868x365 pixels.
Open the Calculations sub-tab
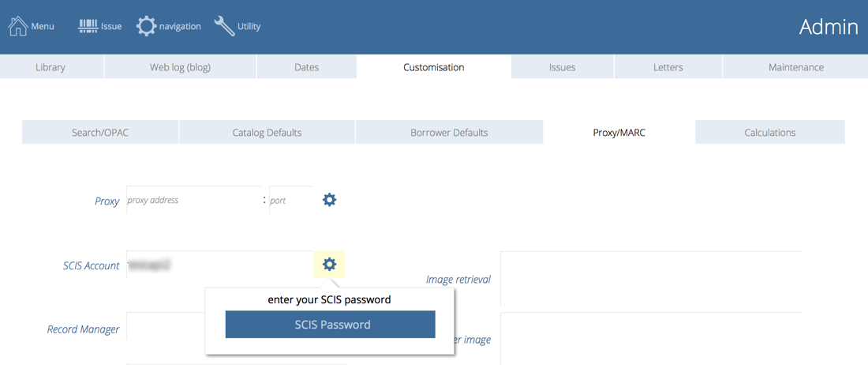[769, 133]
